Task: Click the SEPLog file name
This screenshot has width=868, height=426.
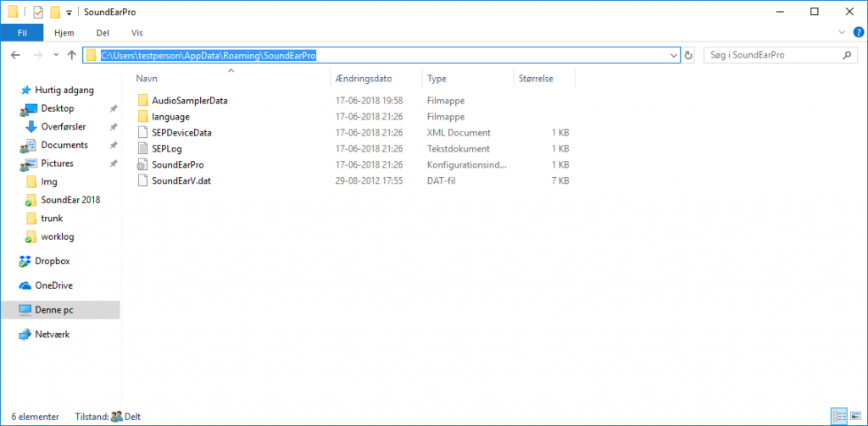Action: pos(167,149)
